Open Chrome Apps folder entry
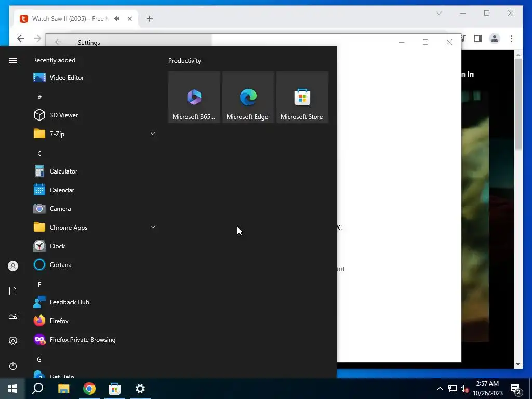Image resolution: width=532 pixels, height=399 pixels. 95,228
